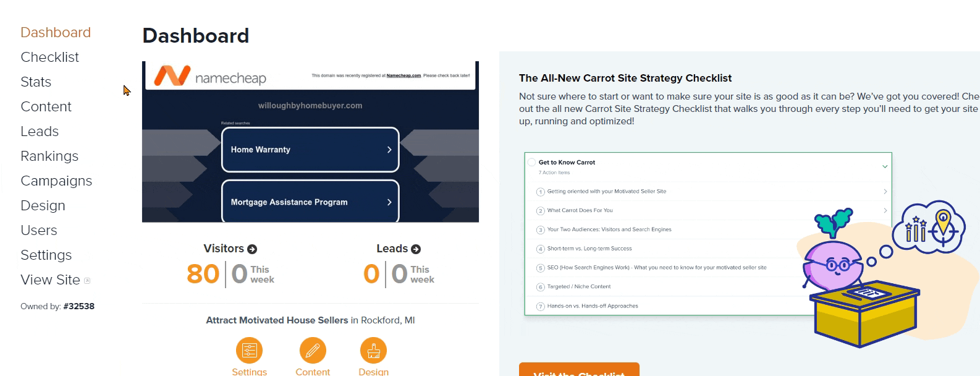The width and height of the screenshot is (980, 376).
Task: Go to Rankings in the sidebar
Action: pos(49,156)
